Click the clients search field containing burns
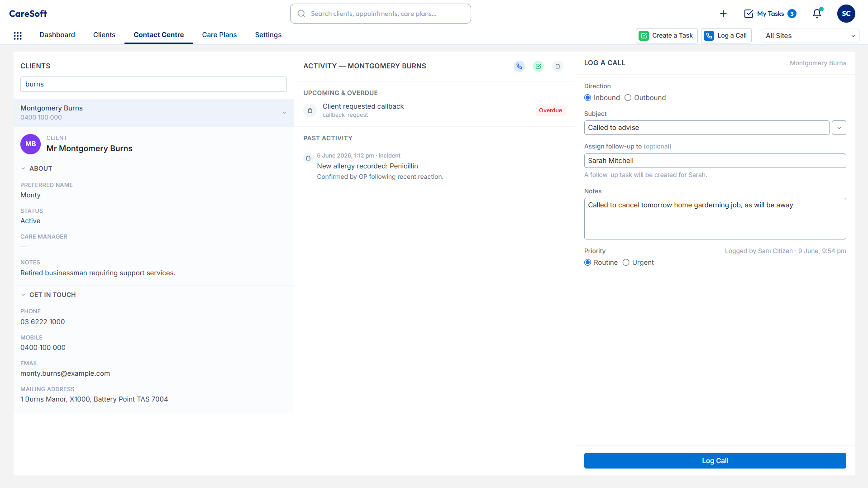 pyautogui.click(x=153, y=84)
